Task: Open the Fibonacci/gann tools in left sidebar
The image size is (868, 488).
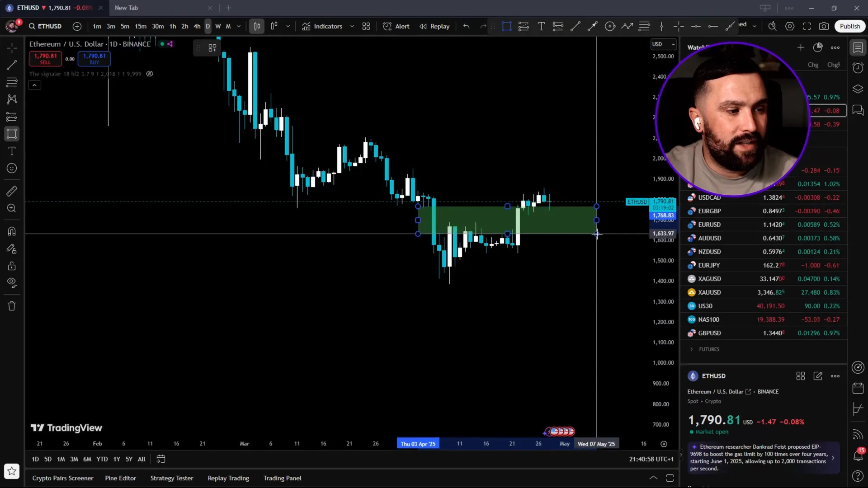Action: tap(12, 82)
